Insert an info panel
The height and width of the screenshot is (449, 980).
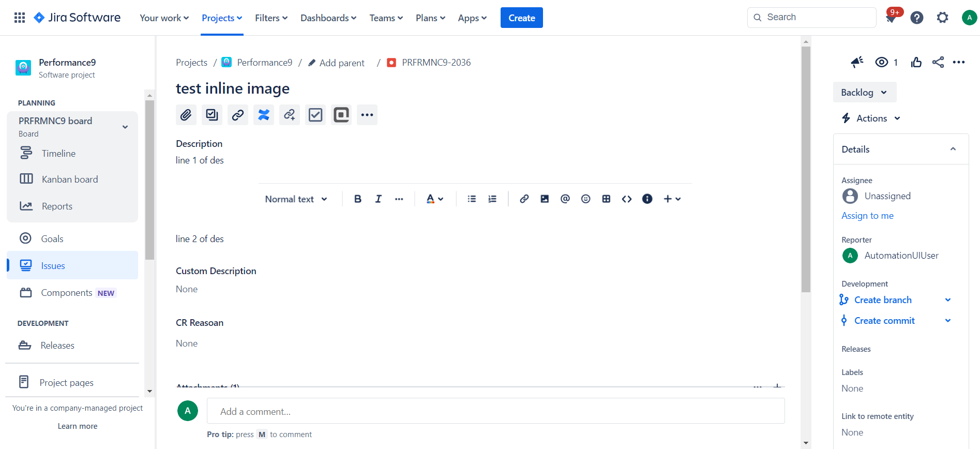coord(647,199)
